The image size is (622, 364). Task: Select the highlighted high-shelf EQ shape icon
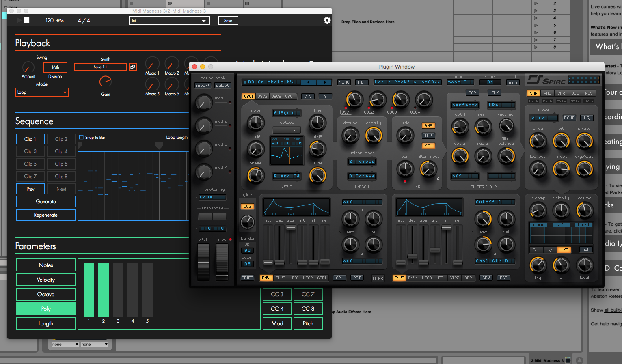(564, 250)
